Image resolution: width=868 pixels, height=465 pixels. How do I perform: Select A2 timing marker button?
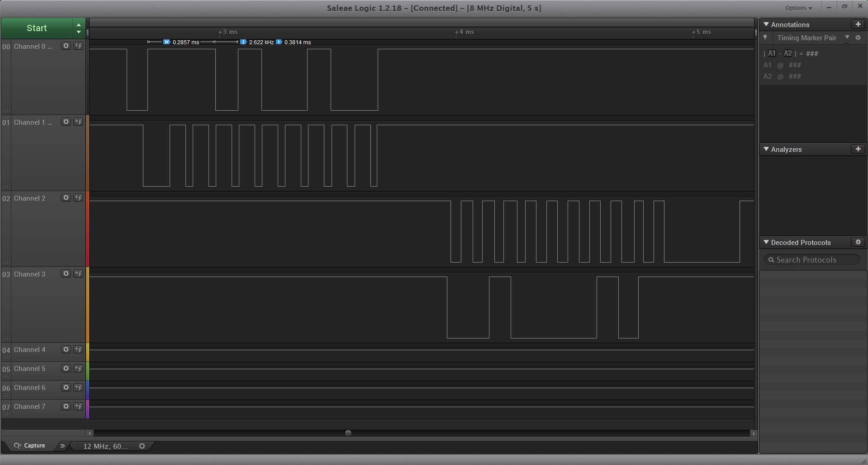click(788, 53)
